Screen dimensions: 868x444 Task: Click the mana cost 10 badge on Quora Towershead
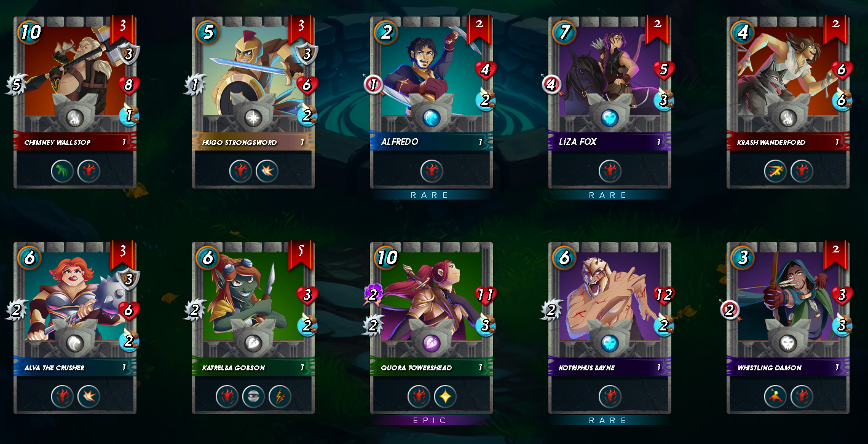[387, 257]
